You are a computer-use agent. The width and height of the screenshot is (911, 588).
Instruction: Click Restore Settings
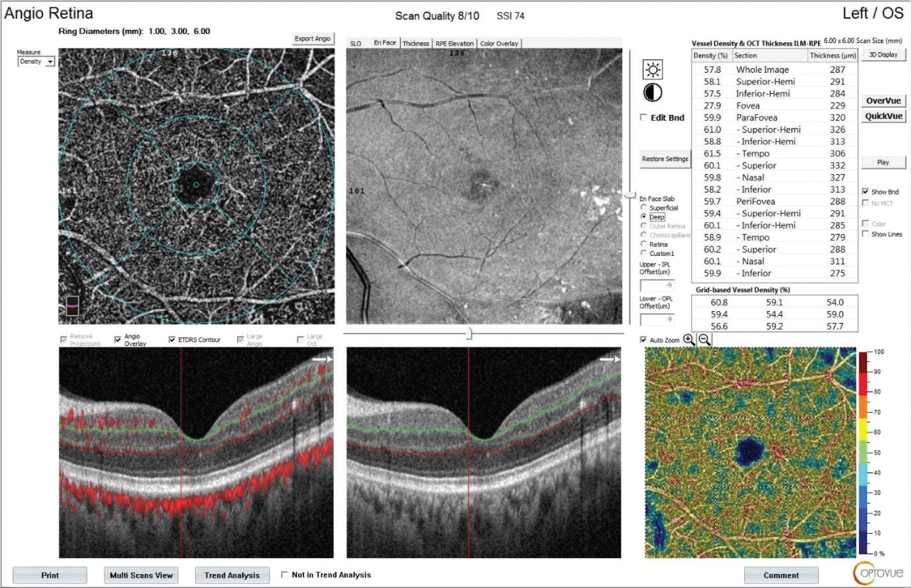(665, 159)
